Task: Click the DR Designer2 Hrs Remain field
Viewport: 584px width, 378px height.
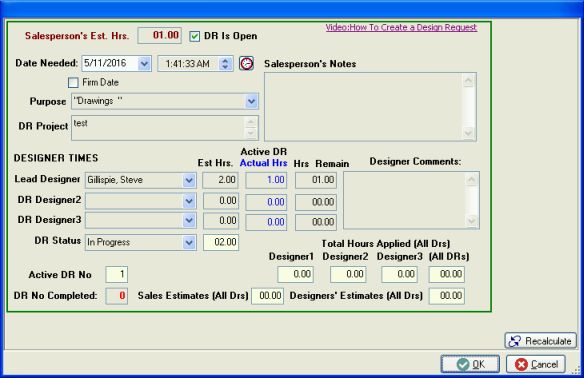Action: point(316,202)
